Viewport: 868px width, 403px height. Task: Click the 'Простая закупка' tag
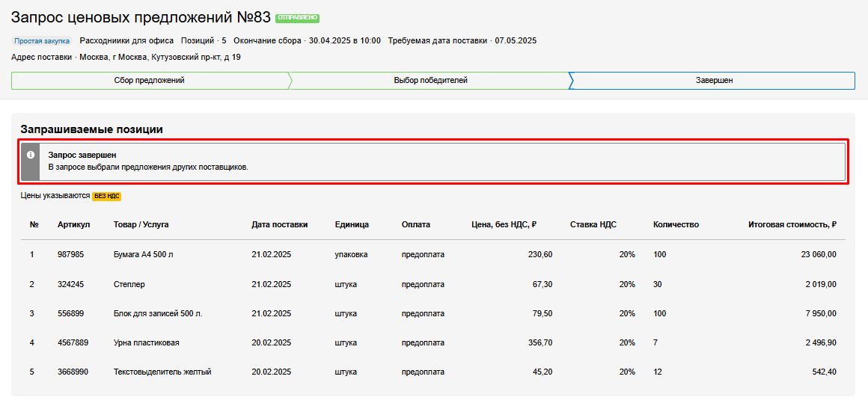[x=42, y=41]
